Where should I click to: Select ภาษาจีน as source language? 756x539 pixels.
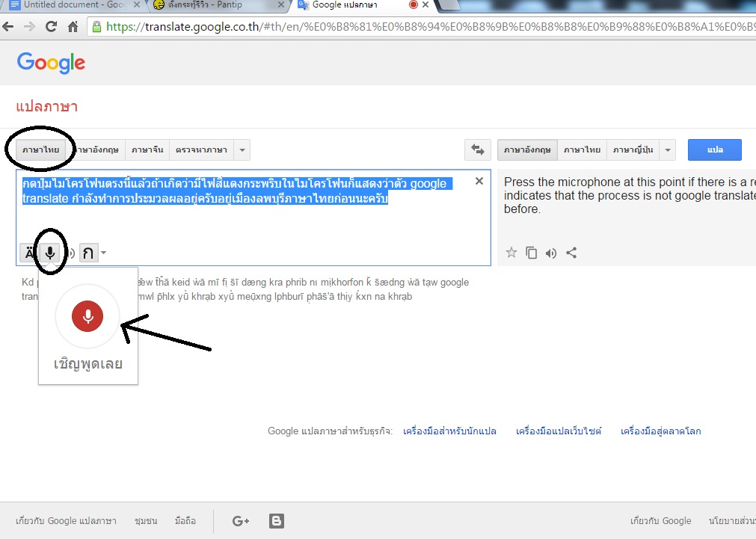point(147,150)
